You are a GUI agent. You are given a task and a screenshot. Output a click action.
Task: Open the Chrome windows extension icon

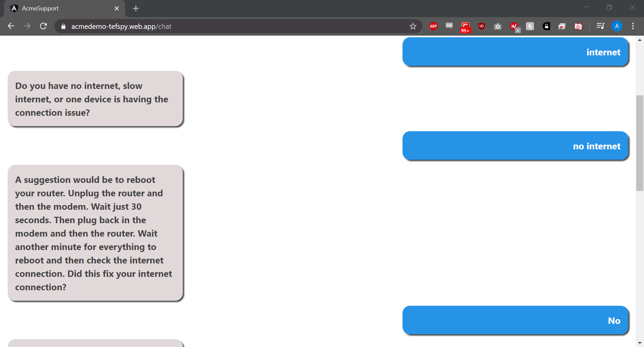562,26
